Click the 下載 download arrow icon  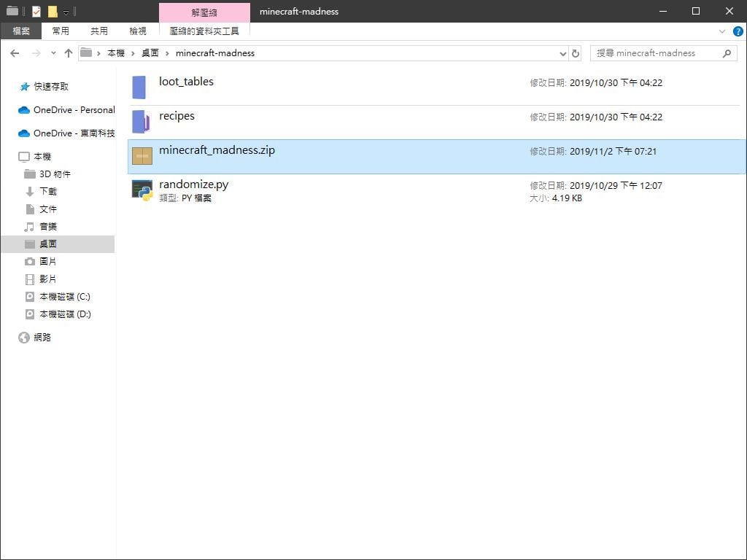(x=29, y=192)
